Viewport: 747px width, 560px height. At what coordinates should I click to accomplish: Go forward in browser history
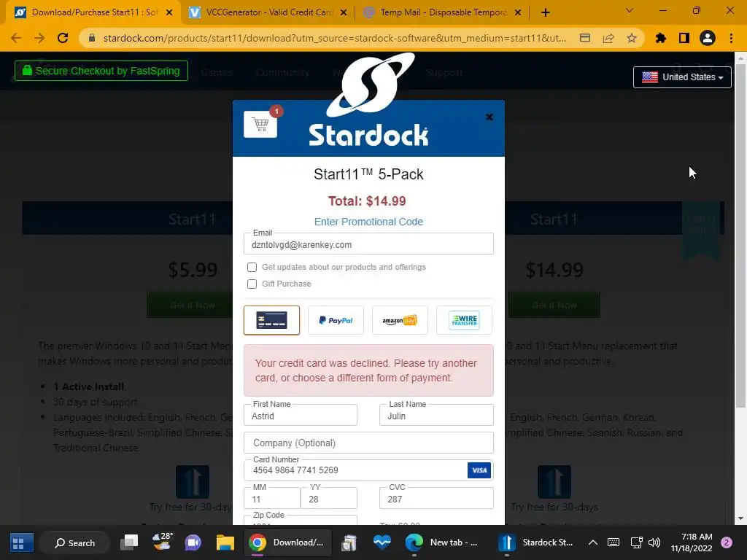point(39,38)
